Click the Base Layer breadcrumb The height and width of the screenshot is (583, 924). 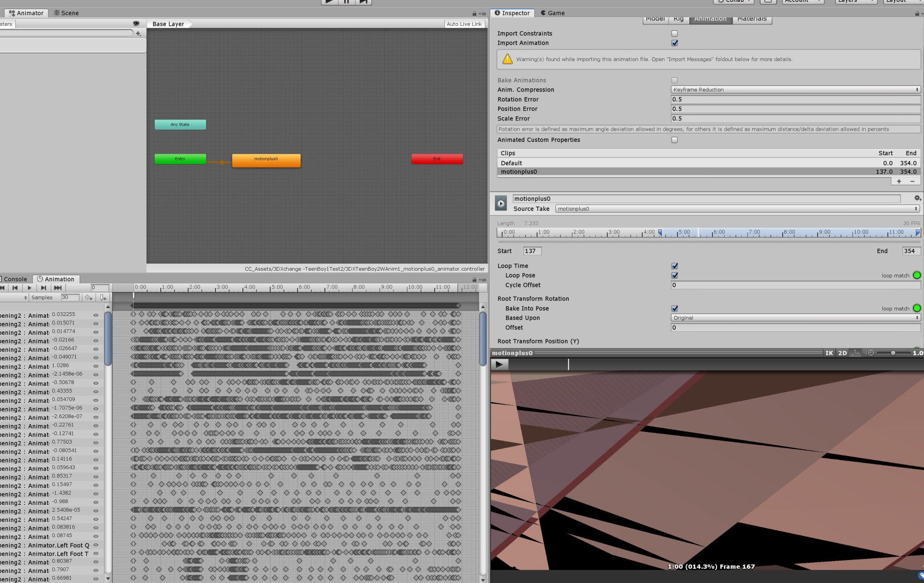point(168,24)
